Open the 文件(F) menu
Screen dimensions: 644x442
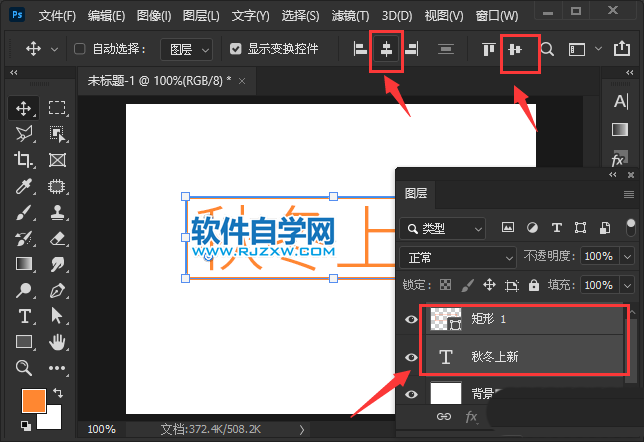(57, 16)
